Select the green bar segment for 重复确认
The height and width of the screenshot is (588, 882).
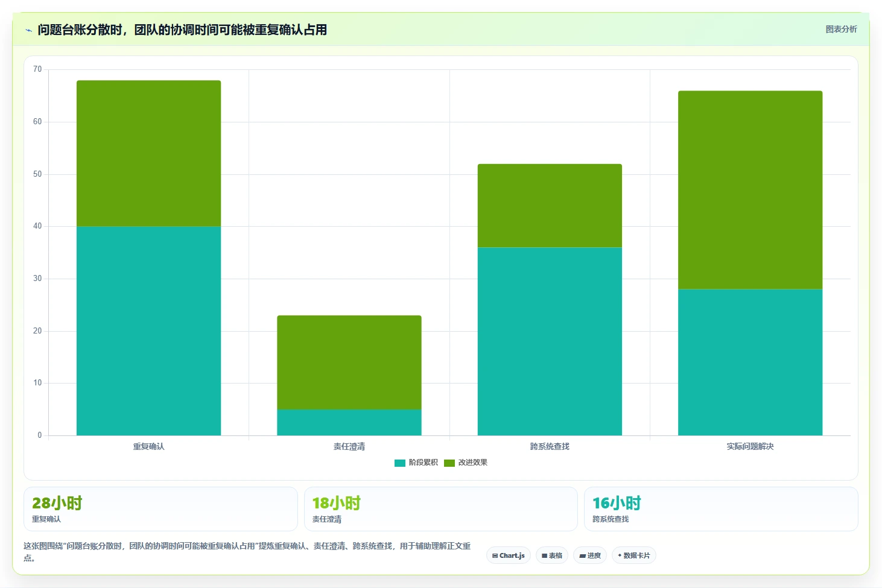[x=148, y=153]
